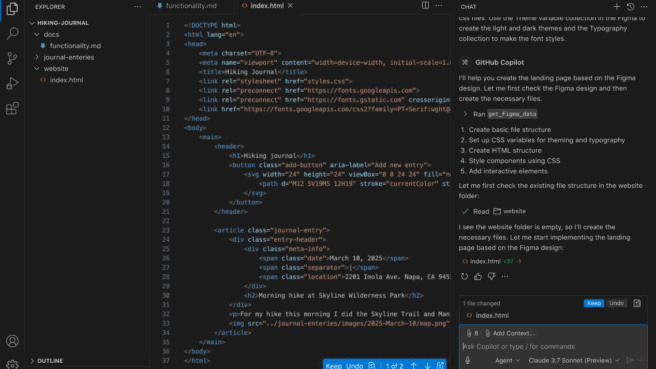Open the Agent mode dropdown
Image resolution: width=656 pixels, height=369 pixels.
(x=507, y=360)
